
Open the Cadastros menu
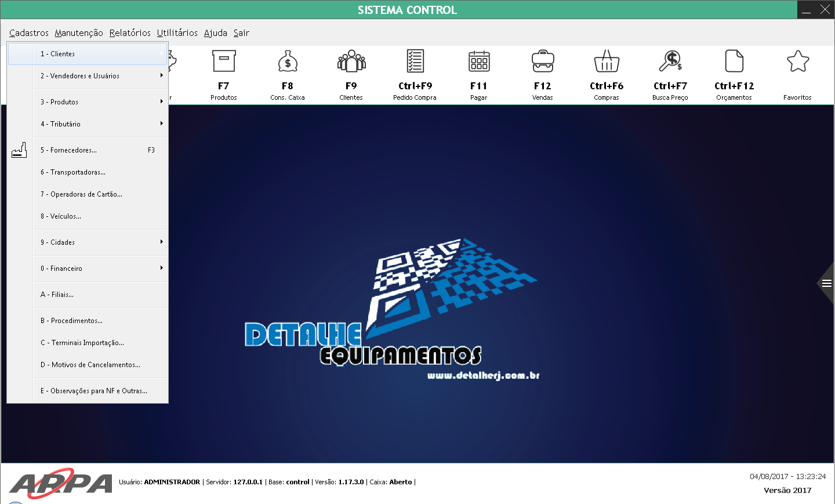coord(29,33)
